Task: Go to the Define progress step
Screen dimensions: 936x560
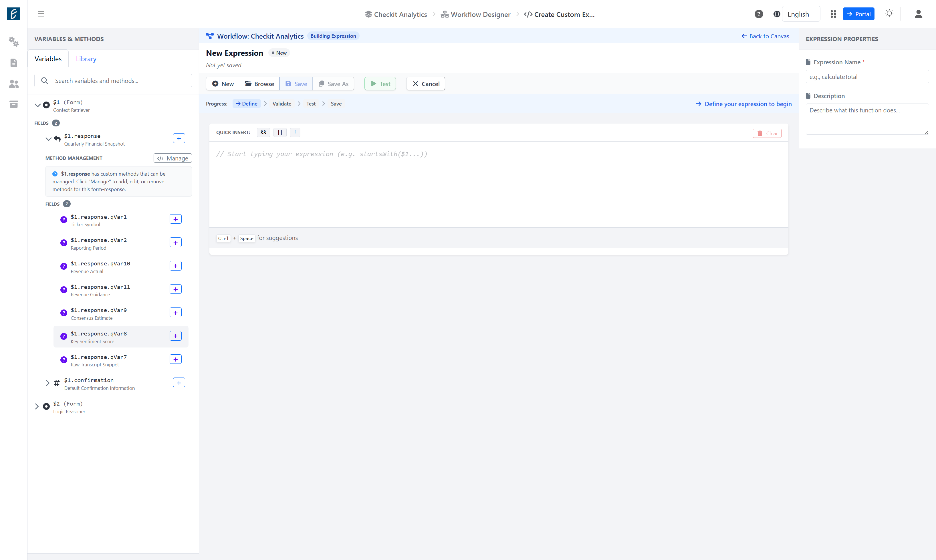Action: coord(247,104)
